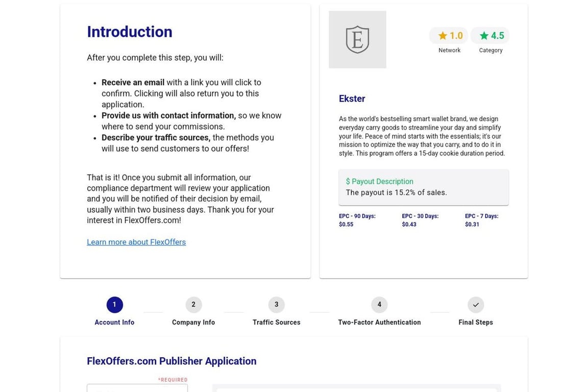The width and height of the screenshot is (588, 392).
Task: Select step 1 circle for Account Info
Action: pos(114,305)
